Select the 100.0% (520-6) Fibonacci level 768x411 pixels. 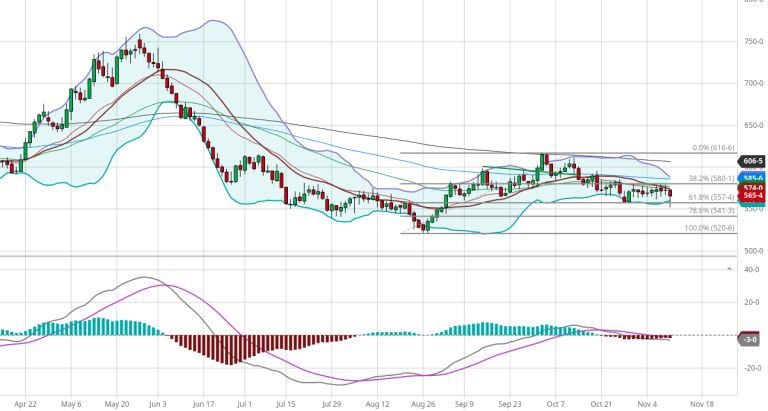[710, 228]
